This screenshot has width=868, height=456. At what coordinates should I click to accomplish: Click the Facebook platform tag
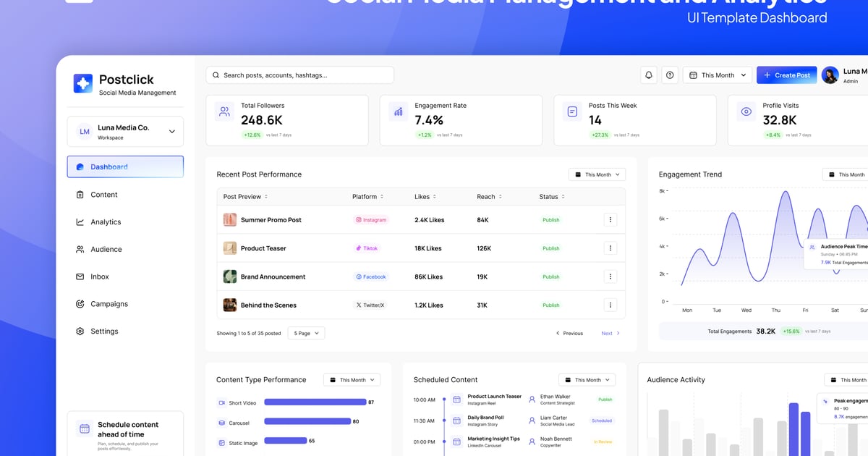[x=371, y=276]
